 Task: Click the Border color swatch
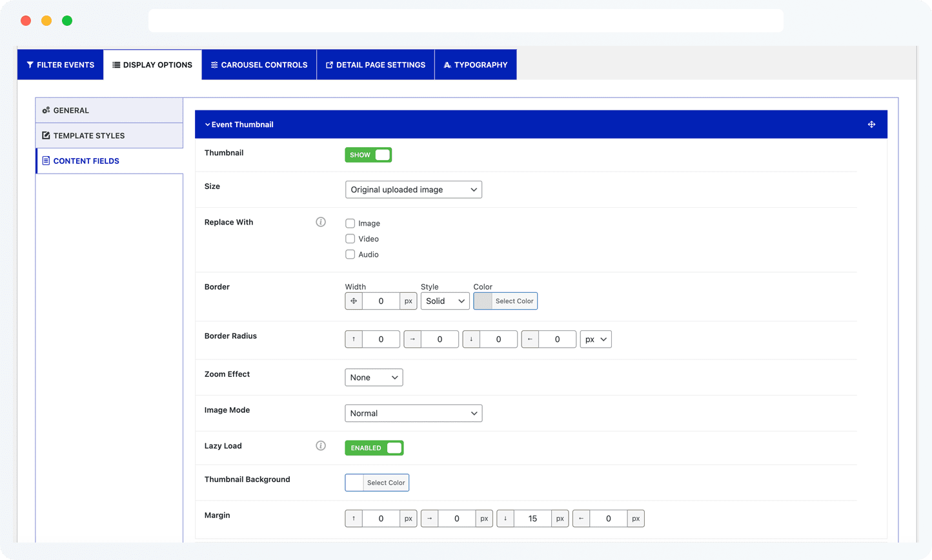(x=483, y=301)
